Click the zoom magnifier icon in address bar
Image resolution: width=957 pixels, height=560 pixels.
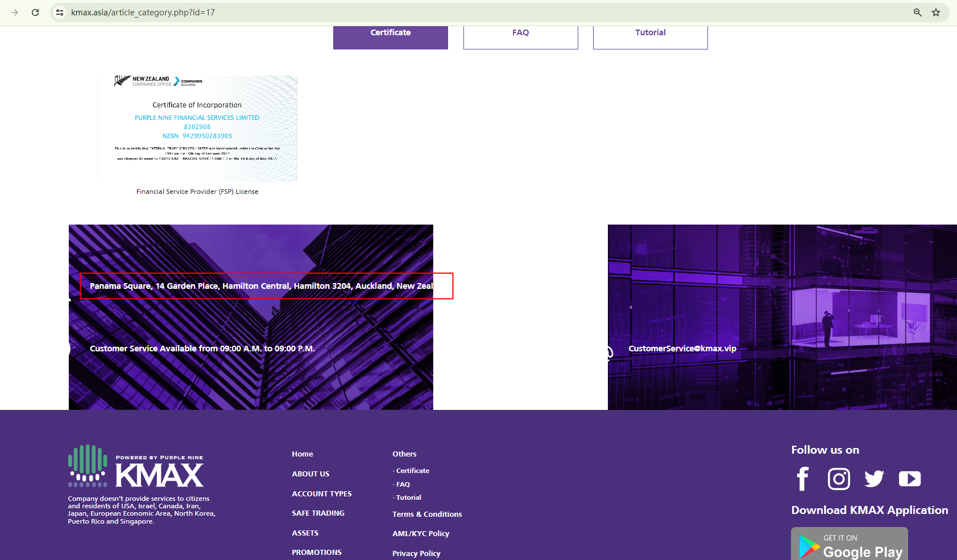pos(917,13)
